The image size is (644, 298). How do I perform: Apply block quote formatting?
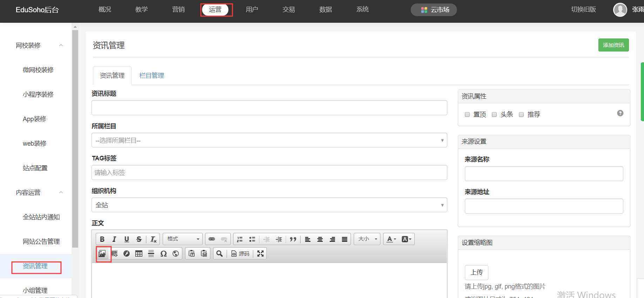(x=293, y=239)
